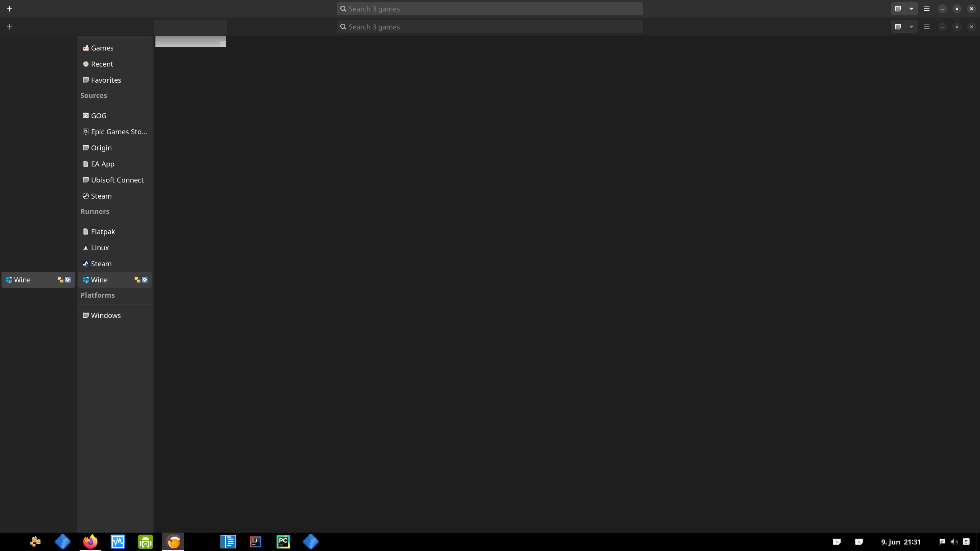Select the Flatpak runner
The image size is (980, 551).
point(103,231)
